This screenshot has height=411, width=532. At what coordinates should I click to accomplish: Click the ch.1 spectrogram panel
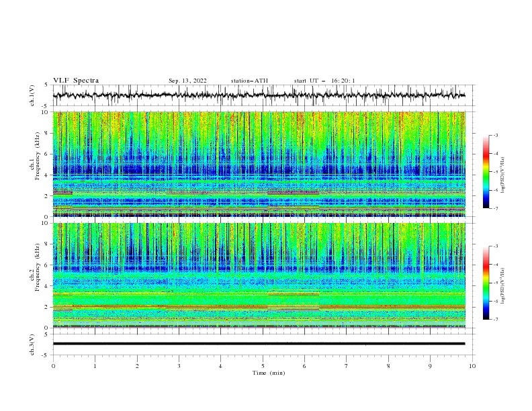point(259,164)
